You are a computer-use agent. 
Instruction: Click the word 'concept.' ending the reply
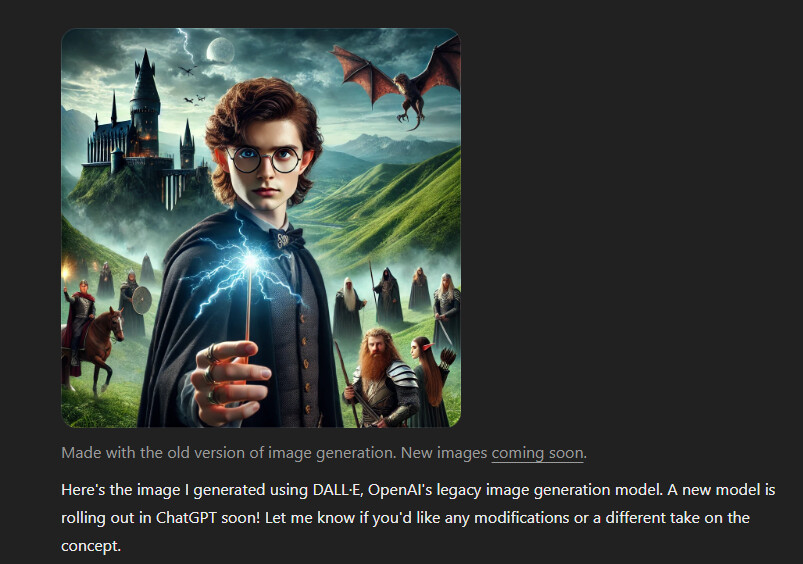click(91, 546)
